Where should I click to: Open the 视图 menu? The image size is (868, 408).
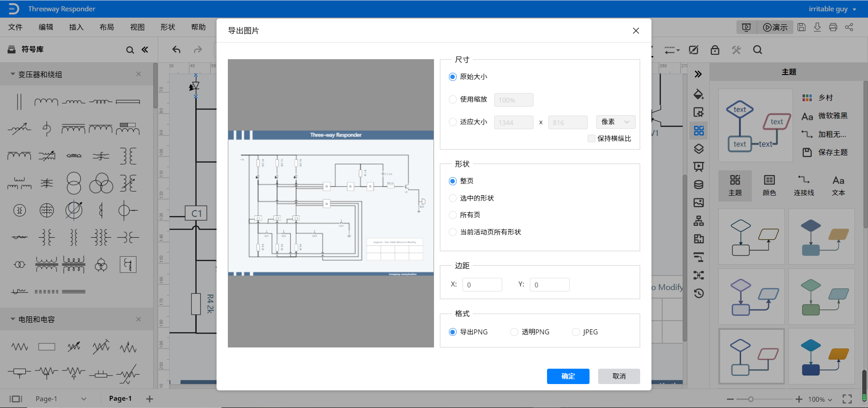pos(137,27)
